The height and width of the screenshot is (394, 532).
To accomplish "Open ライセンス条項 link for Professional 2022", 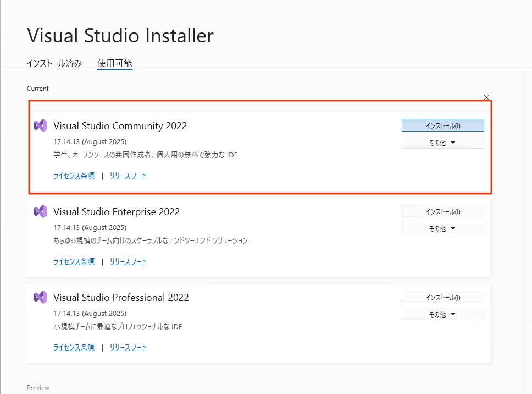I will (74, 347).
